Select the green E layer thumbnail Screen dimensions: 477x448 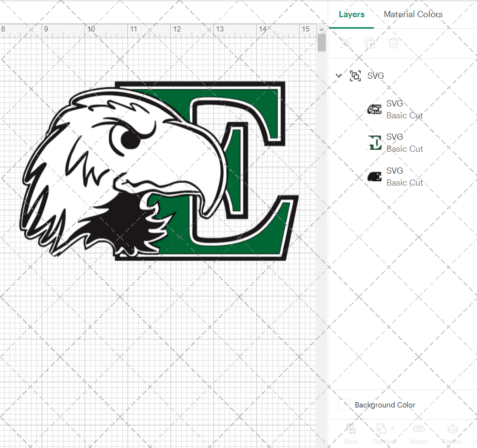click(375, 143)
